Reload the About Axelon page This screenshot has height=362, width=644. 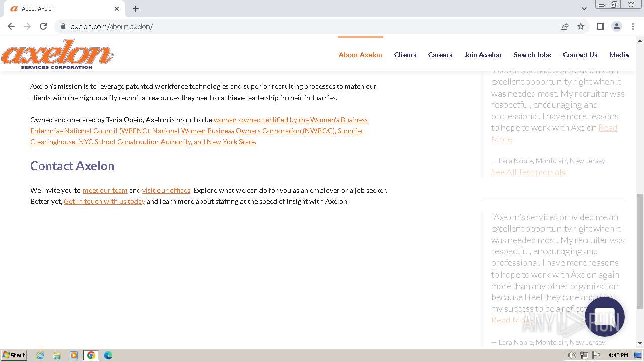point(43,26)
